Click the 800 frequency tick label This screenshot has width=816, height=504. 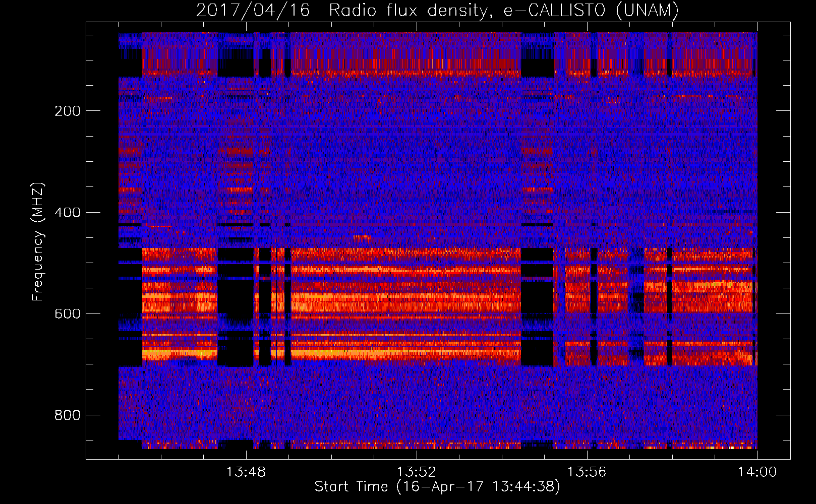coord(67,415)
